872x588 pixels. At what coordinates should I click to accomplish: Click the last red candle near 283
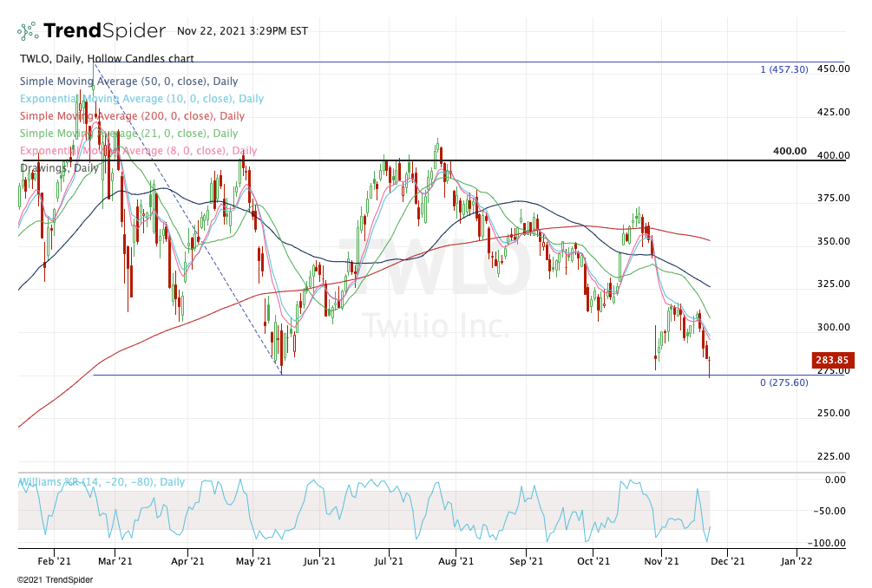(x=710, y=367)
